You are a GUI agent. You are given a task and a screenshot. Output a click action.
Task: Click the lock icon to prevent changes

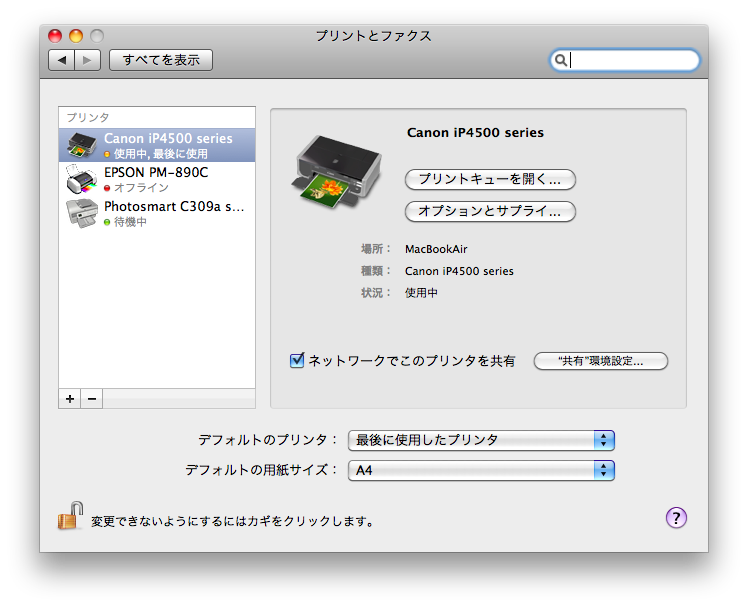70,516
